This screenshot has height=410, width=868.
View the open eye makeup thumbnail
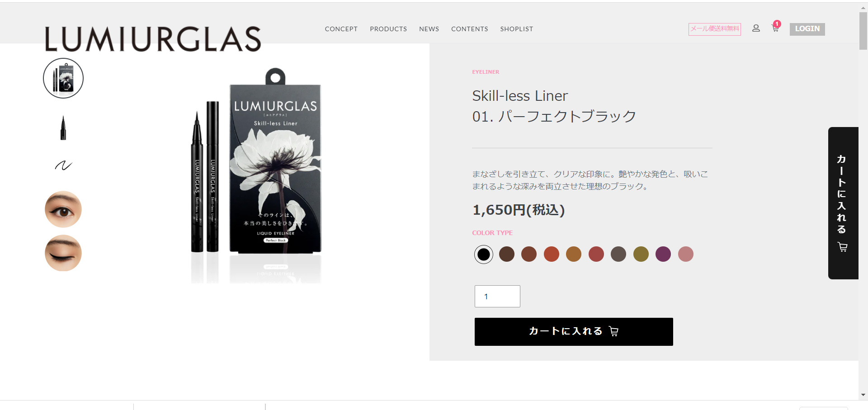[63, 209]
